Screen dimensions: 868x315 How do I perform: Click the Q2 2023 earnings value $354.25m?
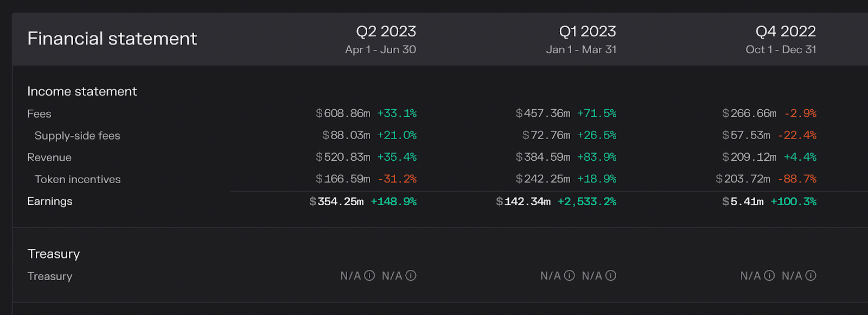pyautogui.click(x=336, y=201)
